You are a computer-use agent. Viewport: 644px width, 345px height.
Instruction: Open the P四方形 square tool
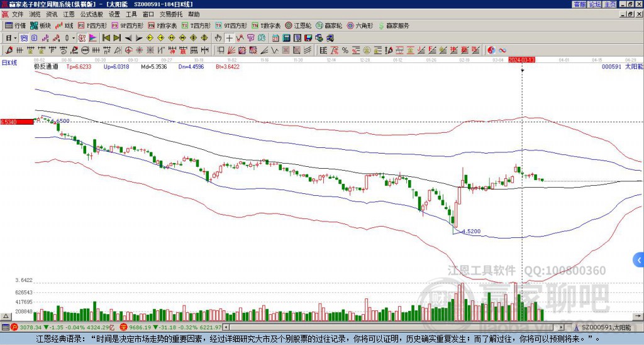click(92, 25)
